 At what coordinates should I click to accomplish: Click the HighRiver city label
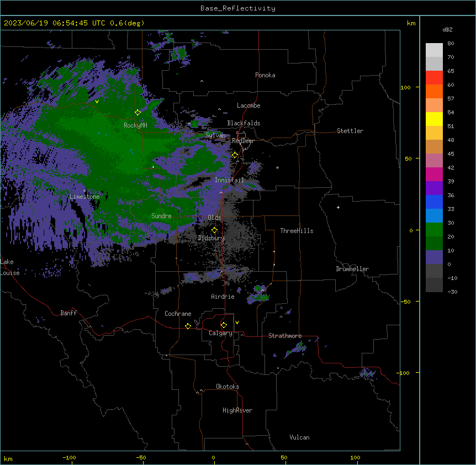237,410
